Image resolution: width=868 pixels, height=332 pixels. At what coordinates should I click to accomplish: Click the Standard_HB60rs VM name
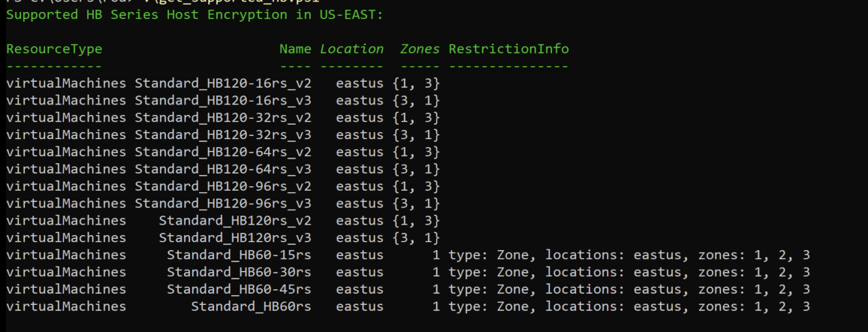(x=251, y=306)
